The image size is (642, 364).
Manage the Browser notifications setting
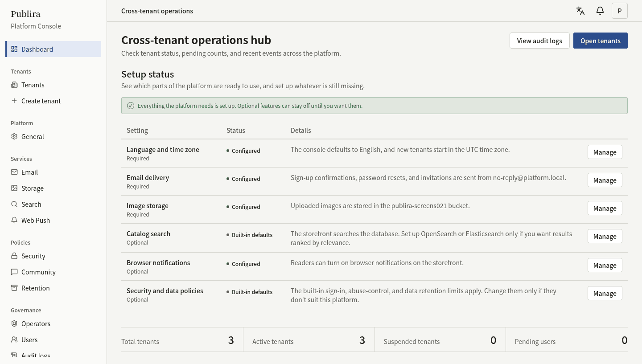605,265
